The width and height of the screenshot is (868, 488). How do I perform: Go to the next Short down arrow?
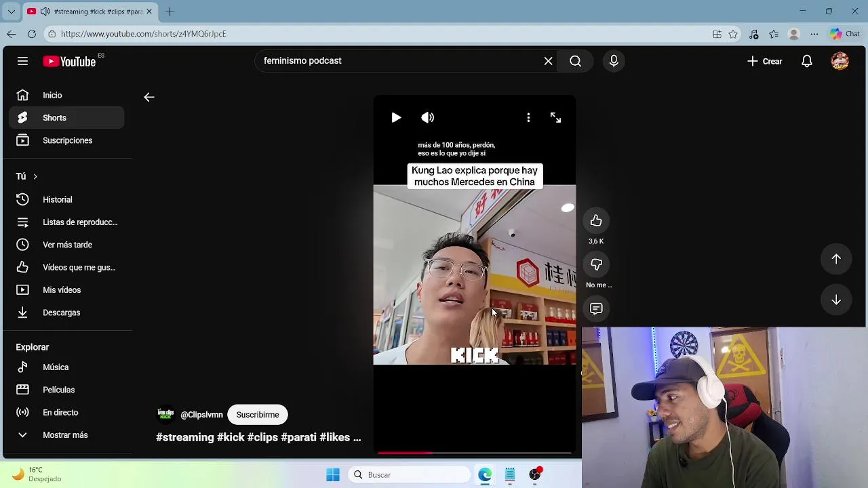tap(836, 301)
